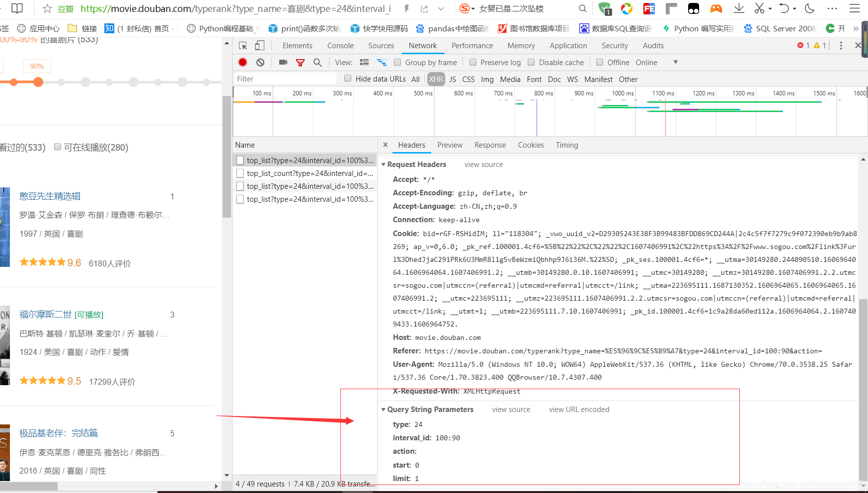Click the scissors screenshot tool icon
Viewport: 868px width, 493px height.
759,8
